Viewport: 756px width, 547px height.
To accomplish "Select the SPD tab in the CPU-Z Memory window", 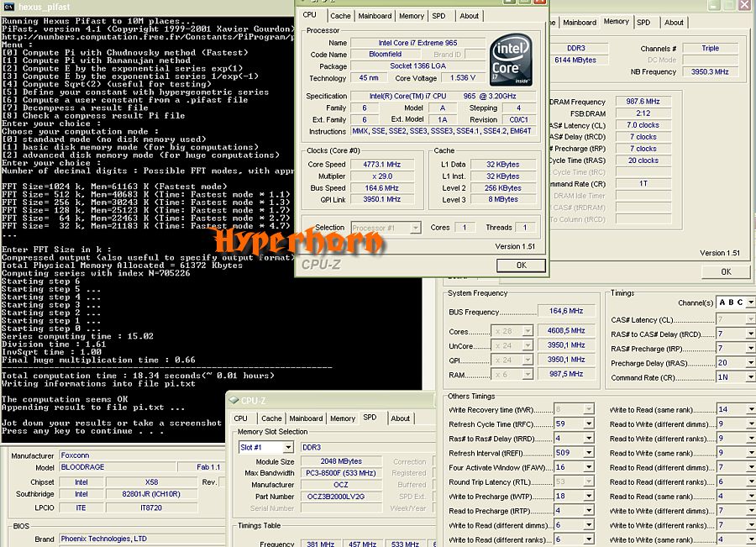I will tap(643, 23).
